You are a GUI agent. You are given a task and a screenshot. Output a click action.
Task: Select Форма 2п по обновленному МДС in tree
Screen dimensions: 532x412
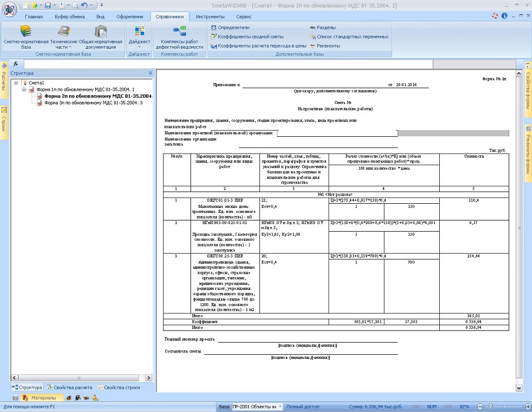coord(99,96)
